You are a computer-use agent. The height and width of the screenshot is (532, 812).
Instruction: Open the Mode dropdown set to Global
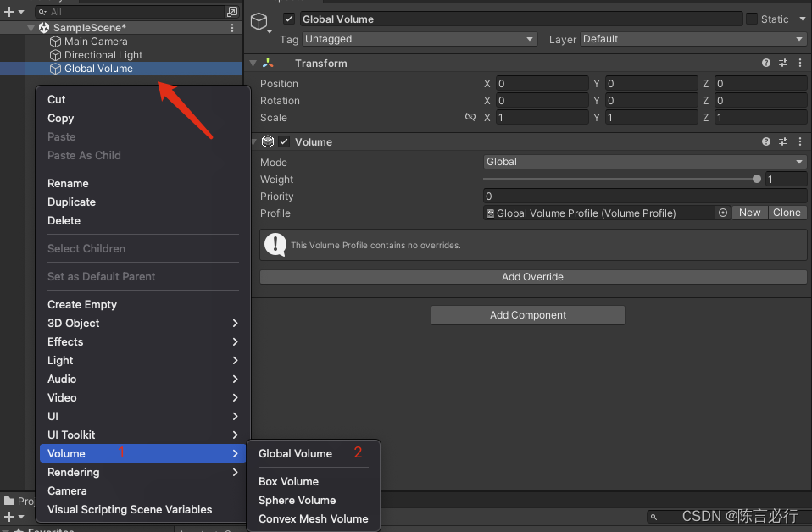click(x=644, y=162)
